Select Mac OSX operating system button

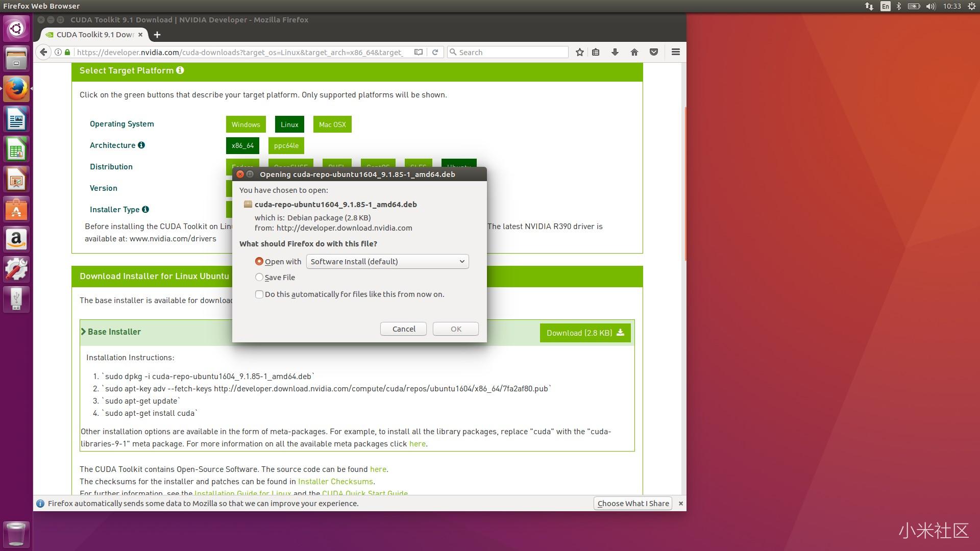coord(332,124)
